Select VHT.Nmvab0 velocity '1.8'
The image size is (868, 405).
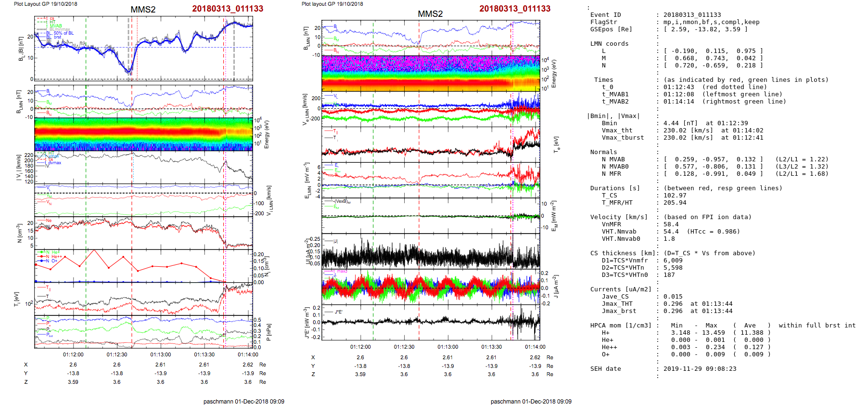coord(669,239)
